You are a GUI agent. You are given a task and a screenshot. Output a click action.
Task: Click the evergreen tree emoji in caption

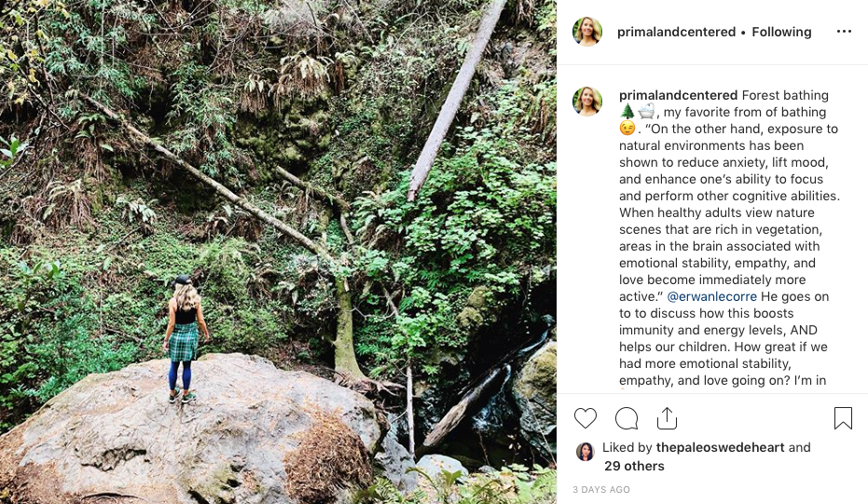coord(627,113)
